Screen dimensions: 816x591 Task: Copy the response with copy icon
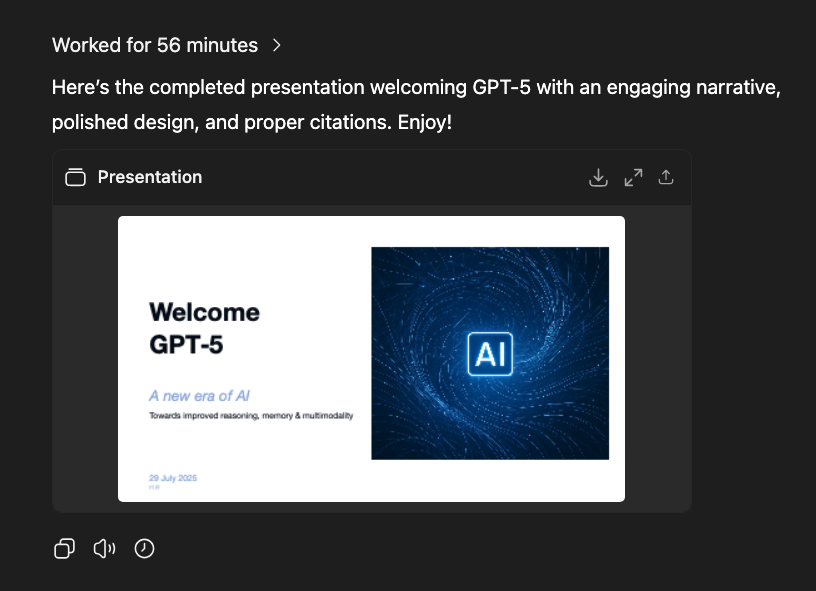(65, 548)
